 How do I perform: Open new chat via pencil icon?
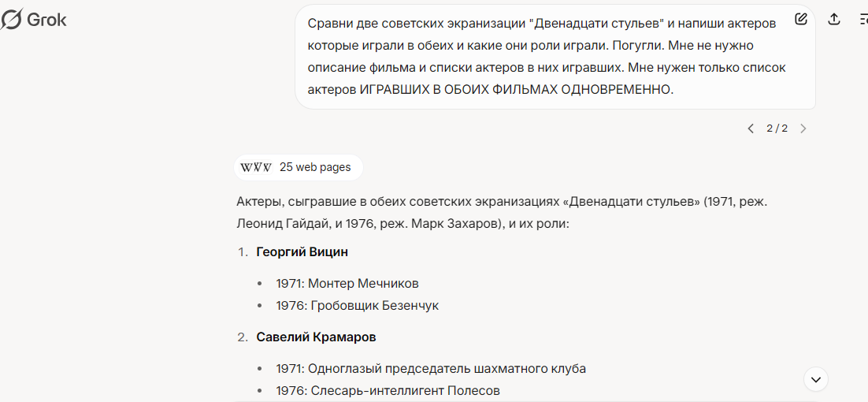click(801, 19)
